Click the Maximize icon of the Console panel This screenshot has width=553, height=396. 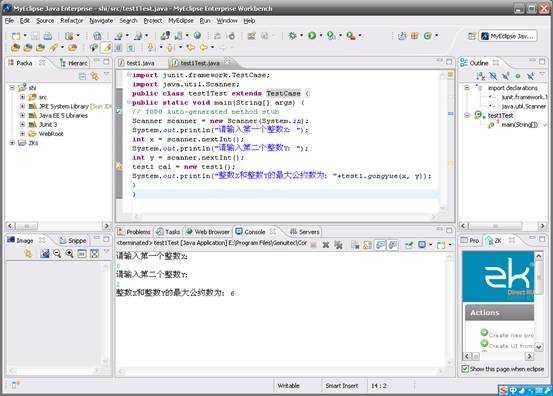[x=449, y=230]
